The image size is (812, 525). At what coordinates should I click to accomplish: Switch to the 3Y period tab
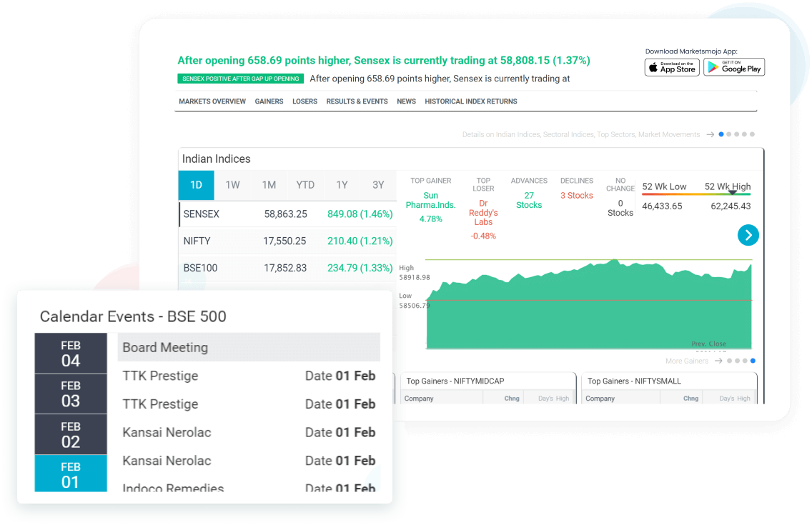click(379, 185)
